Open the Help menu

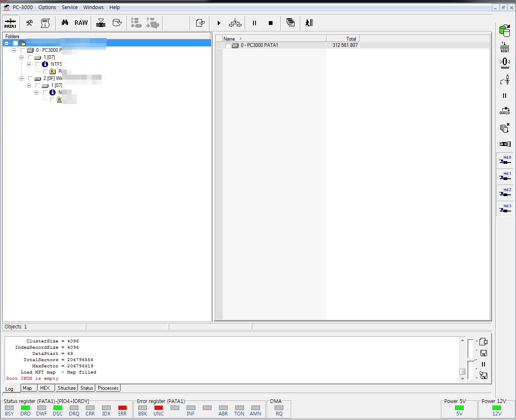coord(114,7)
